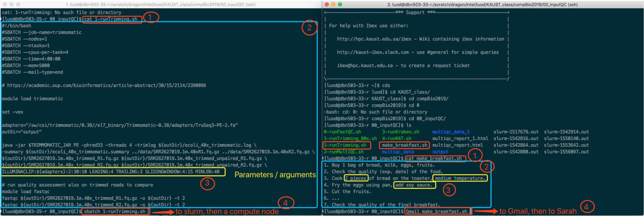Click the 'set -vex' line
Viewport: 644px width, 216px height.
point(13,112)
